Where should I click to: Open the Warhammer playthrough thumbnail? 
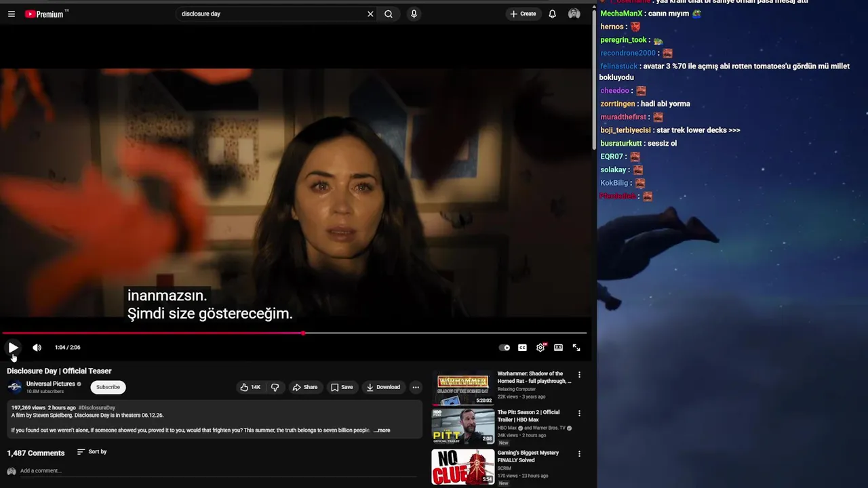point(463,387)
